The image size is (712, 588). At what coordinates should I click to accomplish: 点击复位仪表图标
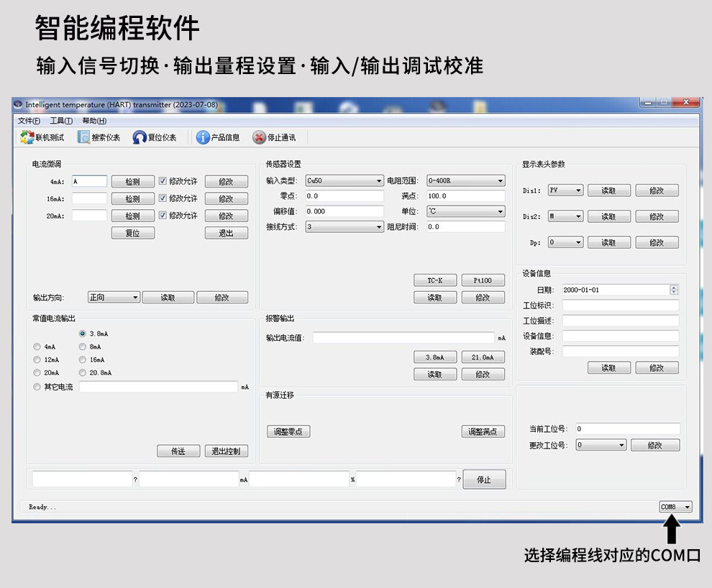(x=155, y=137)
